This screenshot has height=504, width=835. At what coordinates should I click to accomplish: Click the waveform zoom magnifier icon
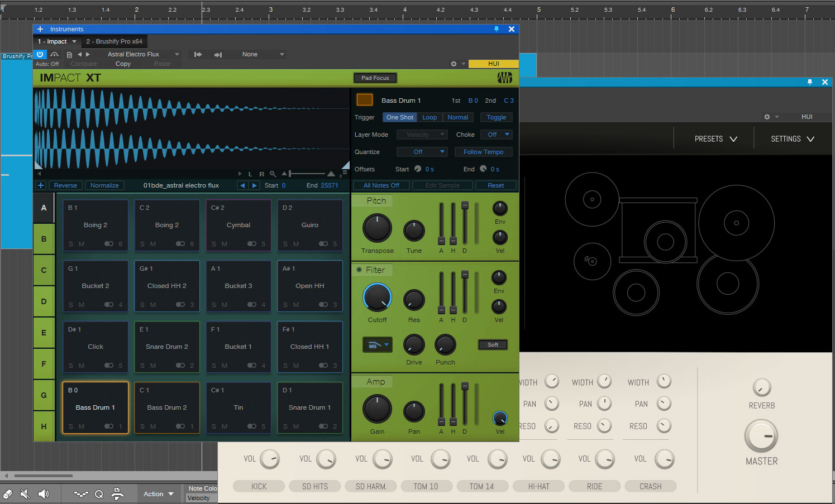273,174
